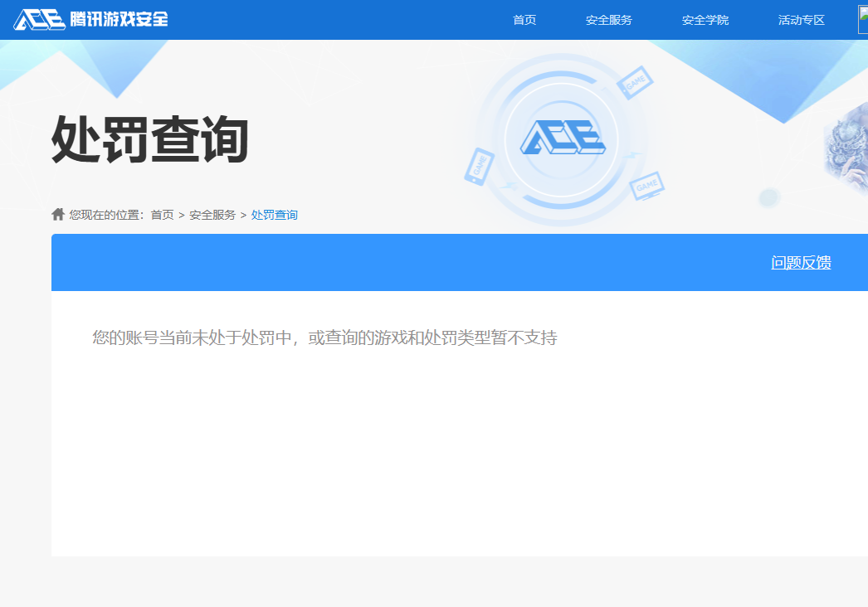Open the 问题反馈 feedback link

pyautogui.click(x=800, y=262)
